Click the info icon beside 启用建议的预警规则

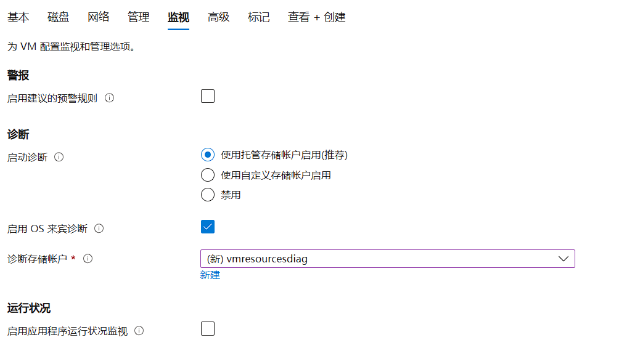pyautogui.click(x=109, y=97)
